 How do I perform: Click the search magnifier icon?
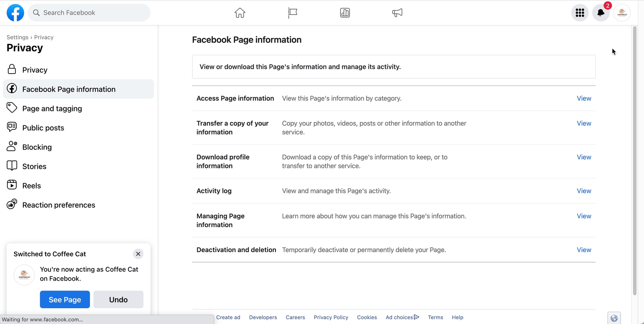pos(36,13)
